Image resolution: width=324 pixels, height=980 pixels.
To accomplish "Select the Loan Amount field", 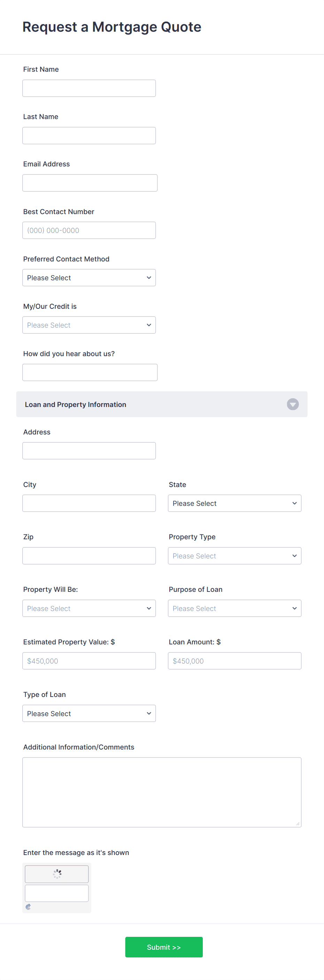I will pos(234,661).
